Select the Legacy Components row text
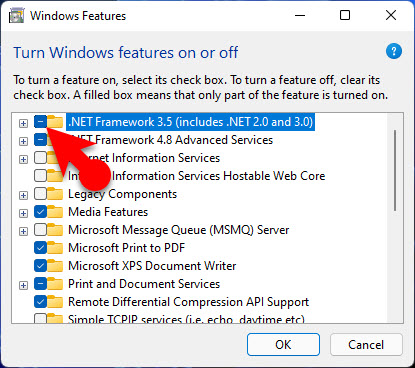 pyautogui.click(x=122, y=194)
